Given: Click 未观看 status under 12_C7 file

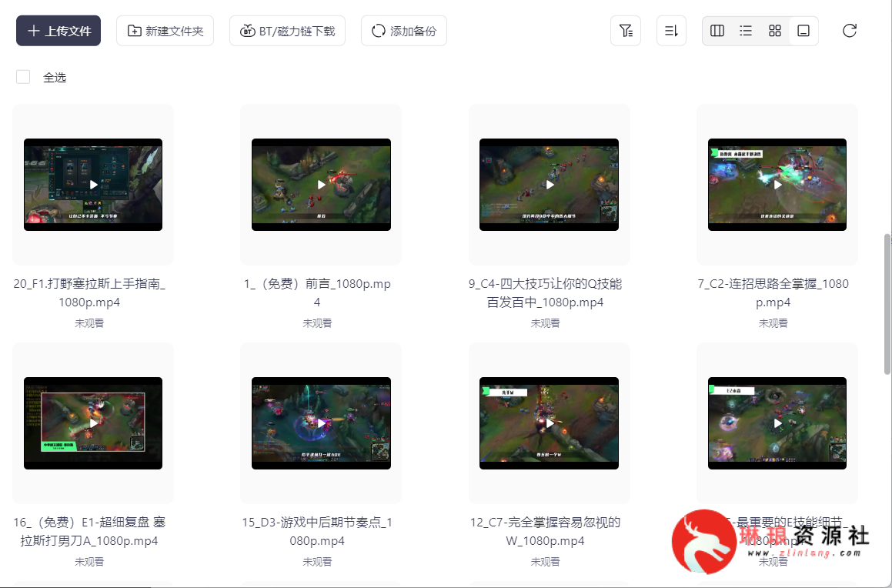Looking at the screenshot, I should tap(545, 562).
